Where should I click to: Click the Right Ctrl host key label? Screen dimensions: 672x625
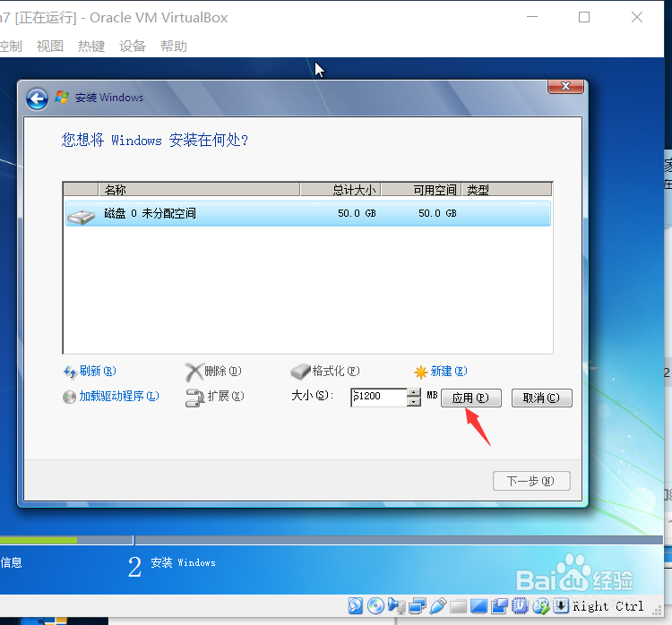(607, 606)
